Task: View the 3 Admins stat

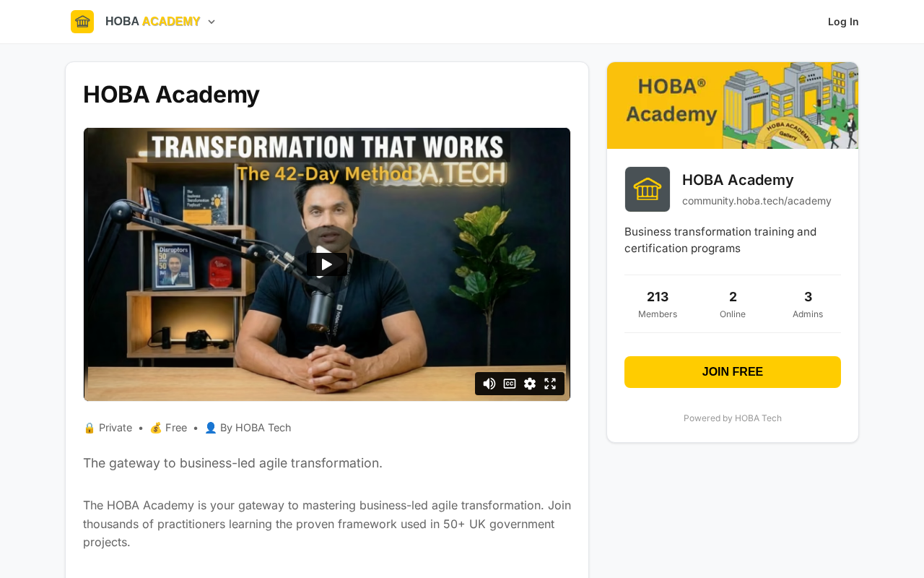Action: coord(808,304)
